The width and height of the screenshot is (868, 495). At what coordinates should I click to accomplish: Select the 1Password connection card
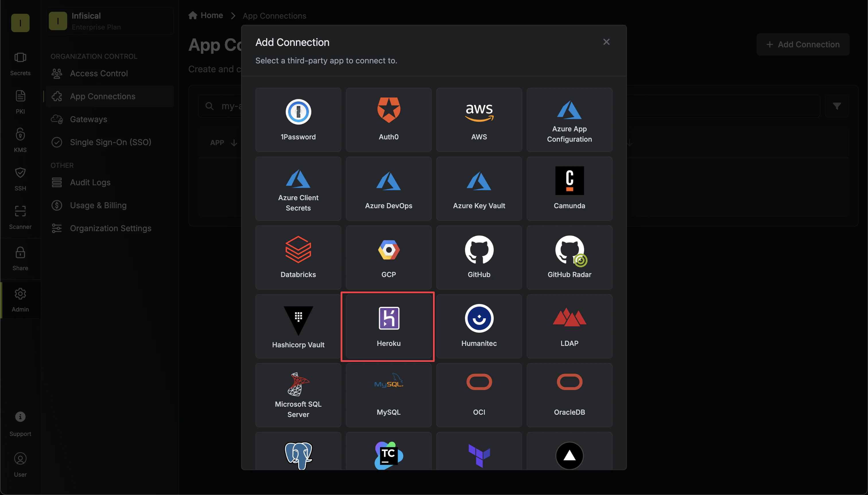tap(298, 120)
